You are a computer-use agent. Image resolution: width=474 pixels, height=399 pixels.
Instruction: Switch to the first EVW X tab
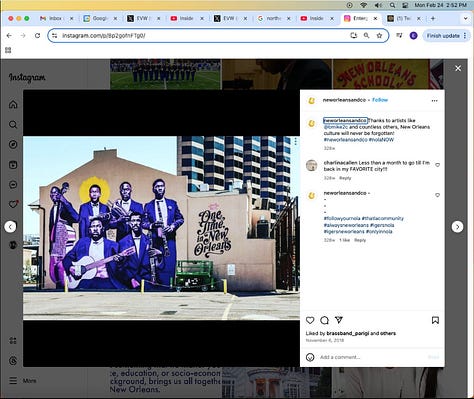(143, 19)
